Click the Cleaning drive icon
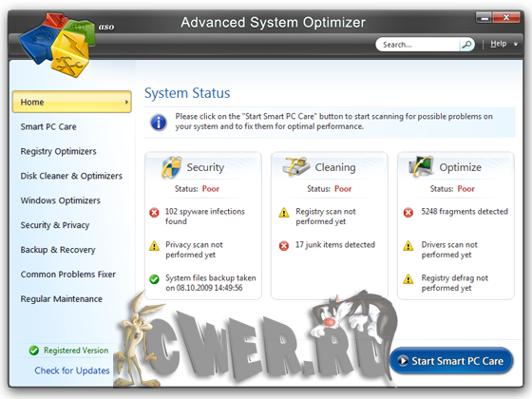532x399 pixels. tap(295, 166)
